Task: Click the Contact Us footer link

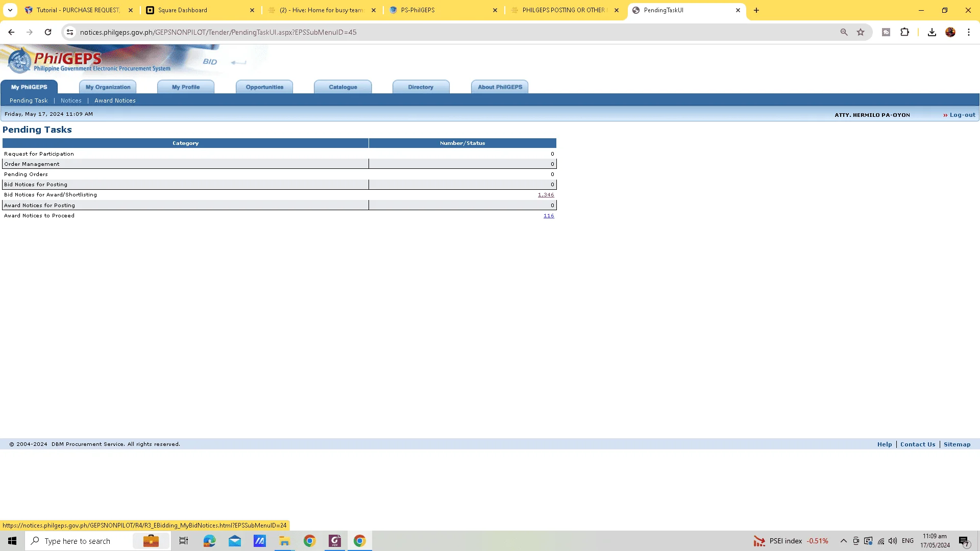Action: click(918, 444)
